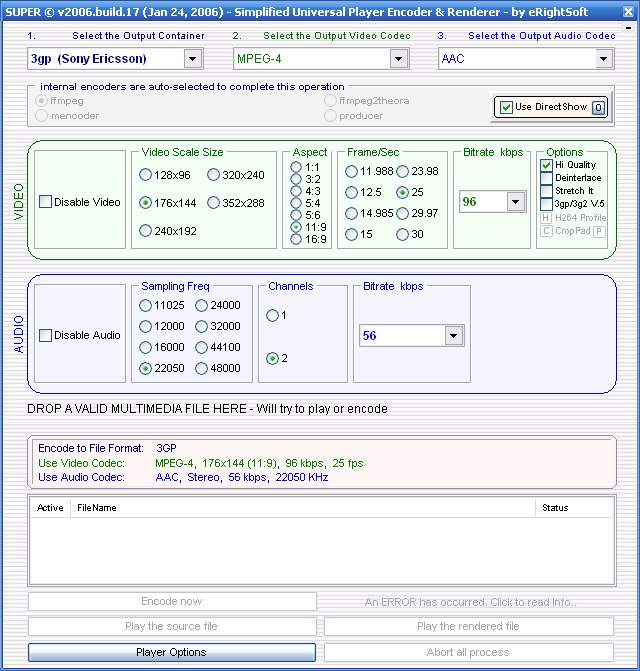
Task: Click Play the rendered file button
Action: 468,626
